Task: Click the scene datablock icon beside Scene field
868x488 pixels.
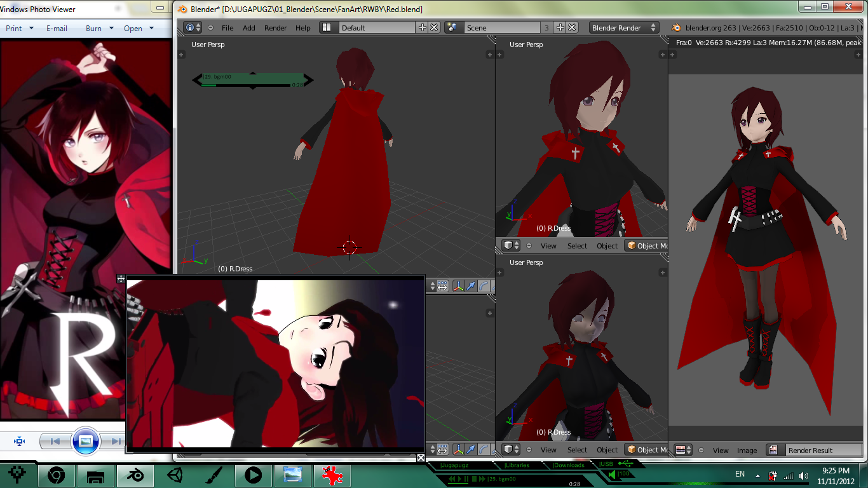Action: 454,27
